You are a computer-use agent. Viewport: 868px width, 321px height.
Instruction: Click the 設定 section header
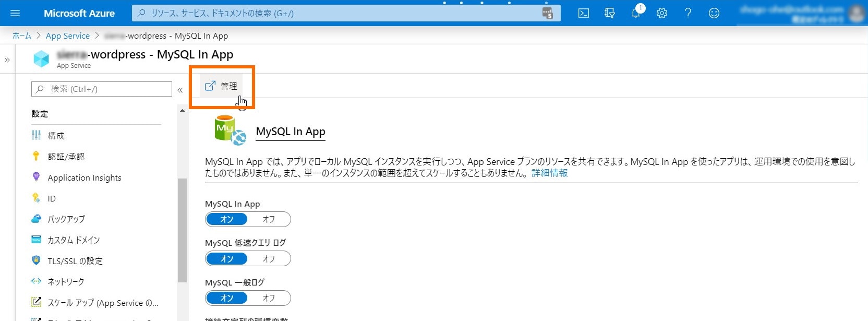40,114
